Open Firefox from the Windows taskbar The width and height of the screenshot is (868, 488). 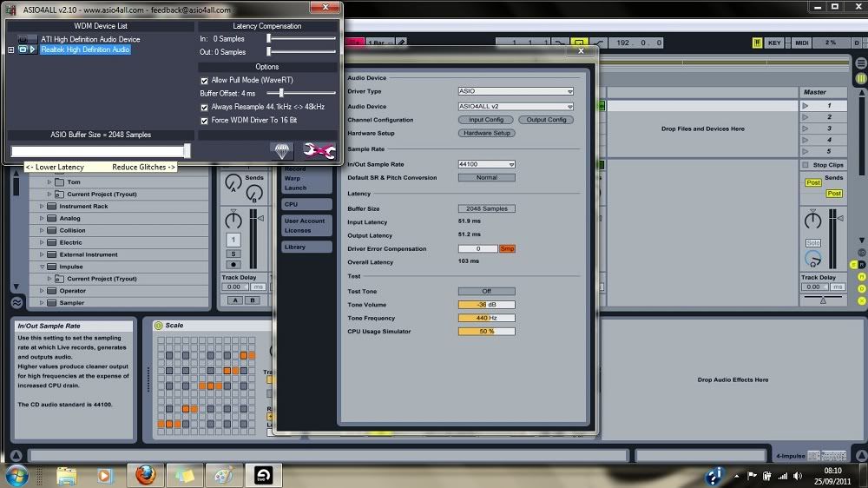tap(145, 475)
